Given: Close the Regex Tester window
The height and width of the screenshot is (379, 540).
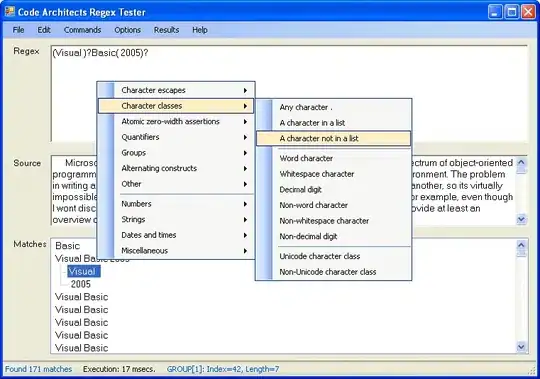Looking at the screenshot, I should coord(528,12).
